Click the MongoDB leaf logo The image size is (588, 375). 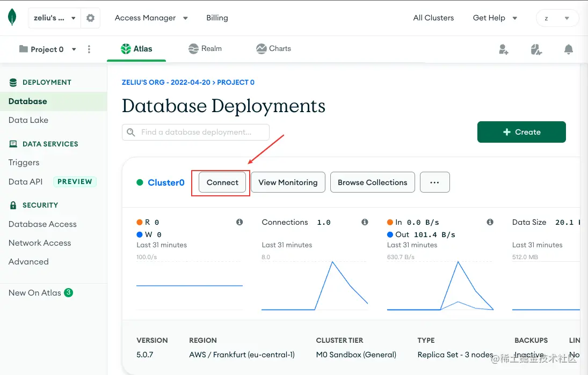(12, 17)
